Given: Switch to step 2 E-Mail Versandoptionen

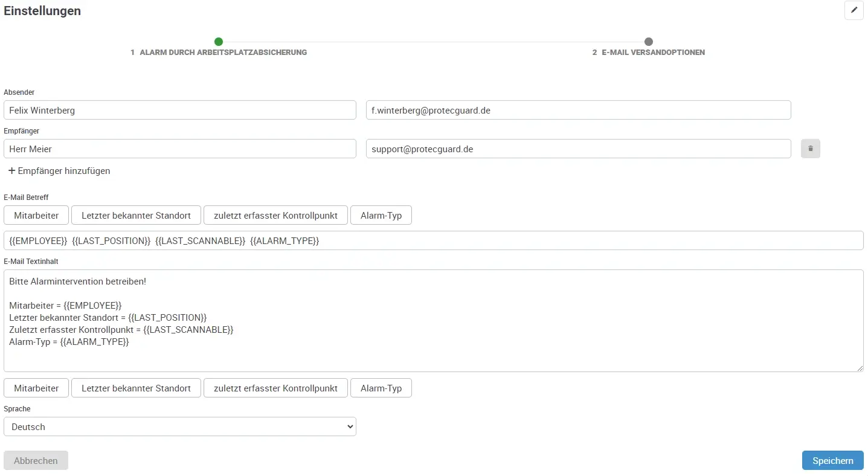Looking at the screenshot, I should coord(648,42).
